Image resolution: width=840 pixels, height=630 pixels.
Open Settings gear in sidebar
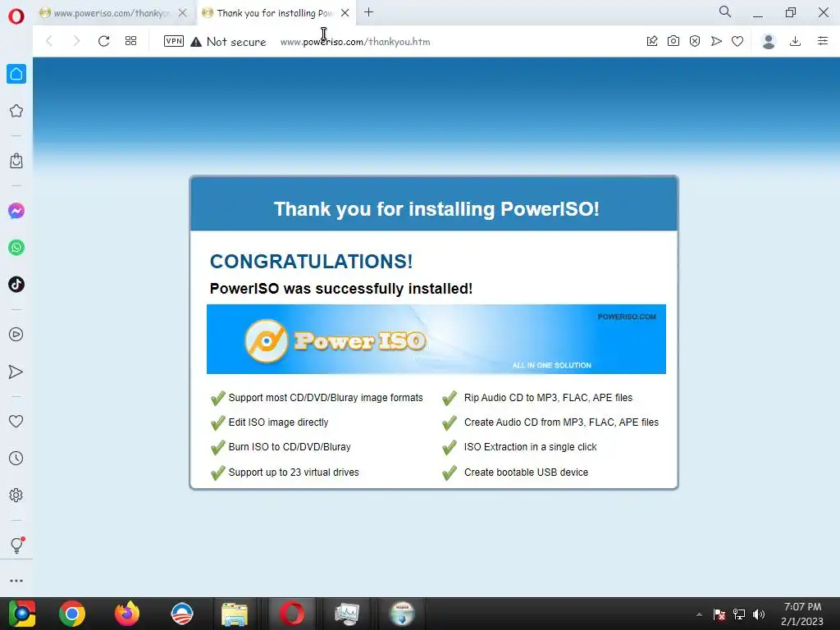[16, 495]
